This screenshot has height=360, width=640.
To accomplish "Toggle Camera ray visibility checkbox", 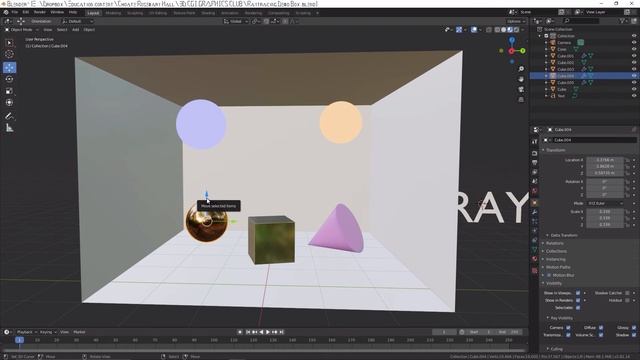I will pyautogui.click(x=568, y=328).
